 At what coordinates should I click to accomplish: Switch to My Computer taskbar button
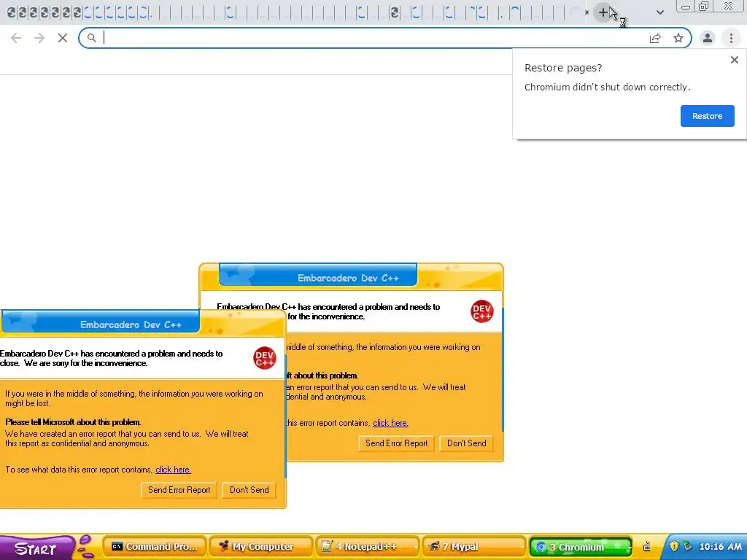click(260, 547)
